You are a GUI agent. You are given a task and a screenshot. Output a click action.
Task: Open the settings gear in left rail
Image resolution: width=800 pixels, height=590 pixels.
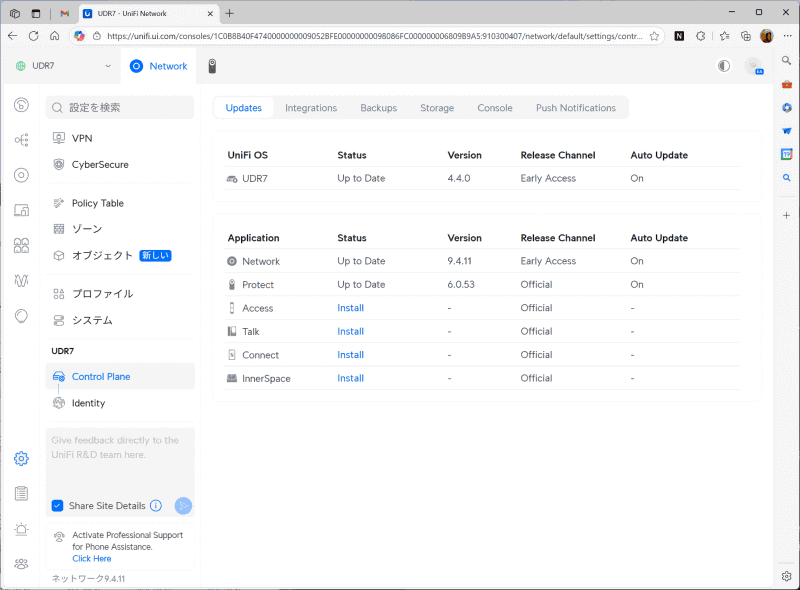(21, 459)
